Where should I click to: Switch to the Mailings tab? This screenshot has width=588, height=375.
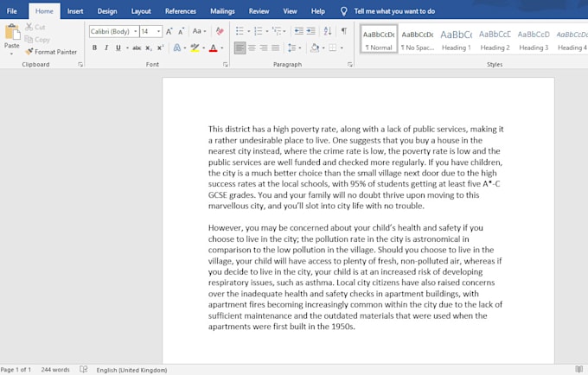point(222,11)
